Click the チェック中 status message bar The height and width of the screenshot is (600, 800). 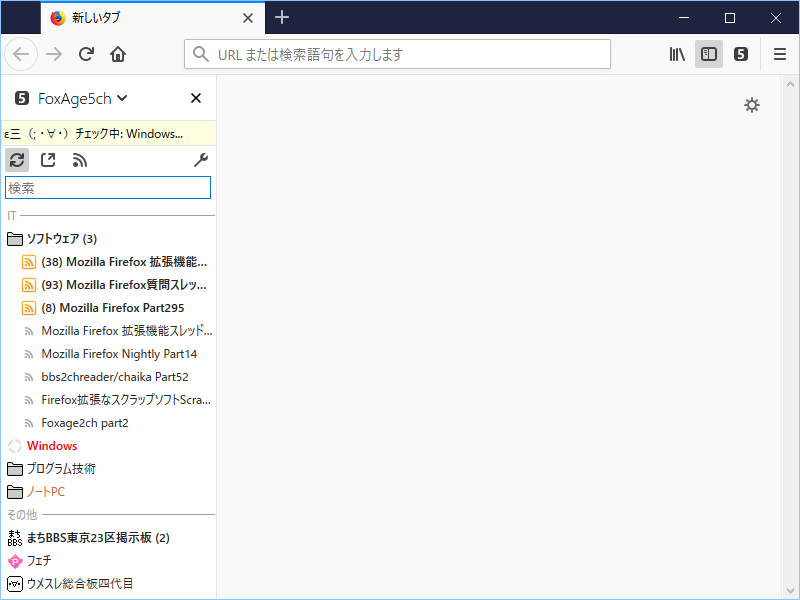point(108,134)
